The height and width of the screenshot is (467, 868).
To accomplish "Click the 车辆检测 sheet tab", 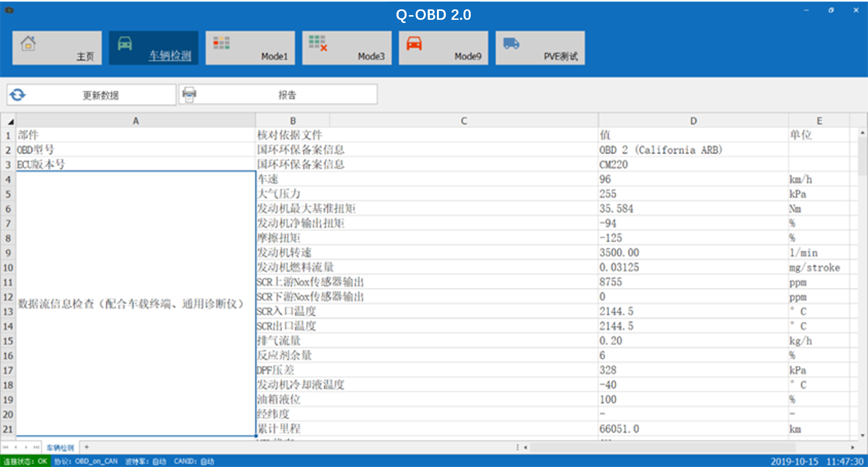I will coord(60,448).
